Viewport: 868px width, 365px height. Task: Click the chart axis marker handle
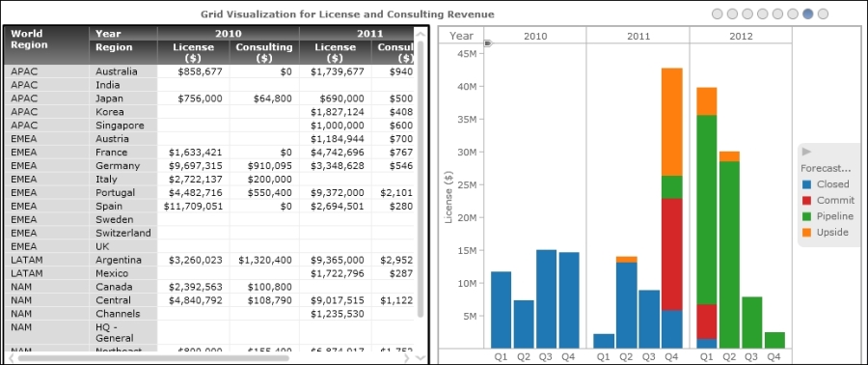(x=488, y=42)
